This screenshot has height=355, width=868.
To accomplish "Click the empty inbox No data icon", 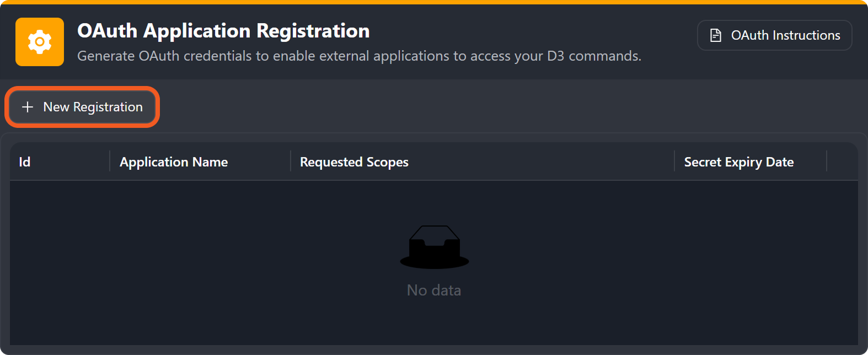I will click(x=434, y=247).
